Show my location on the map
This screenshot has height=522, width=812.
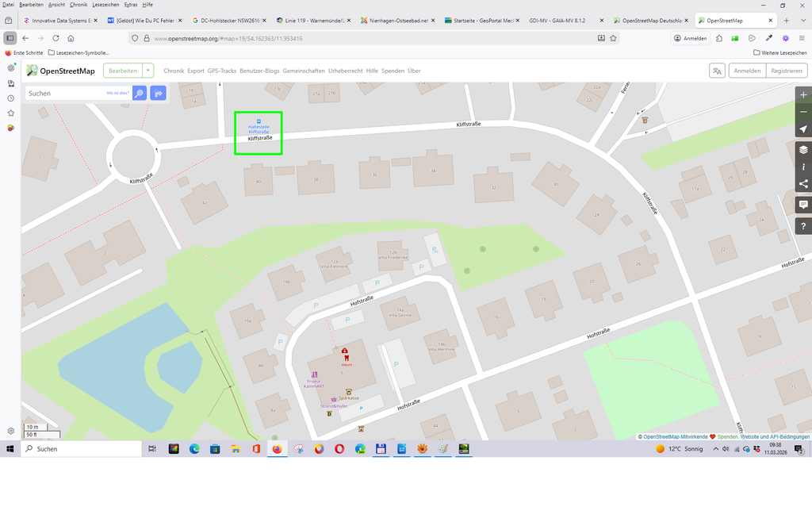(803, 129)
